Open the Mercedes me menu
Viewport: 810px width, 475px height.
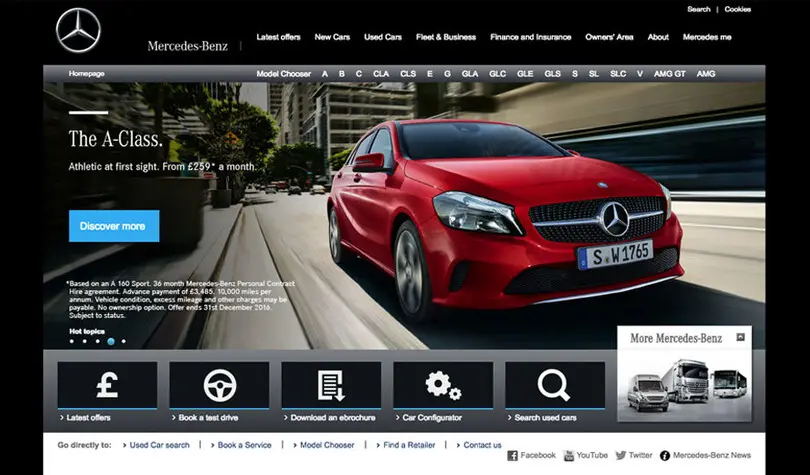pyautogui.click(x=707, y=37)
